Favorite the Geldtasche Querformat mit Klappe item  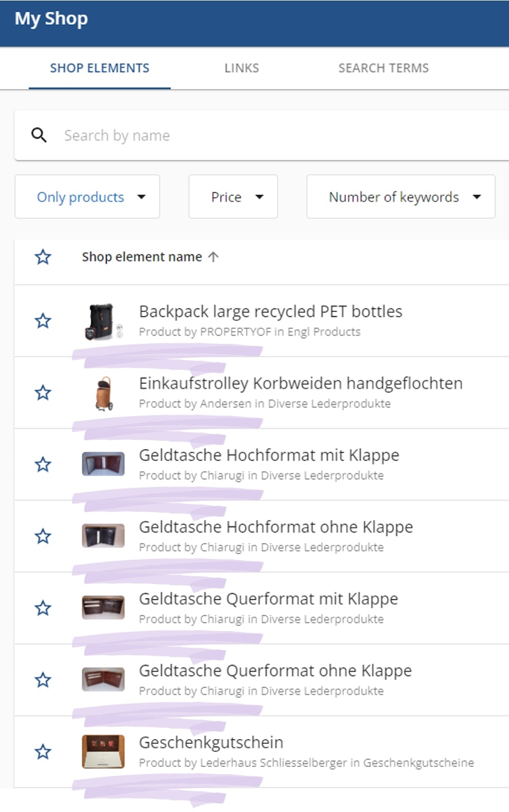(43, 608)
